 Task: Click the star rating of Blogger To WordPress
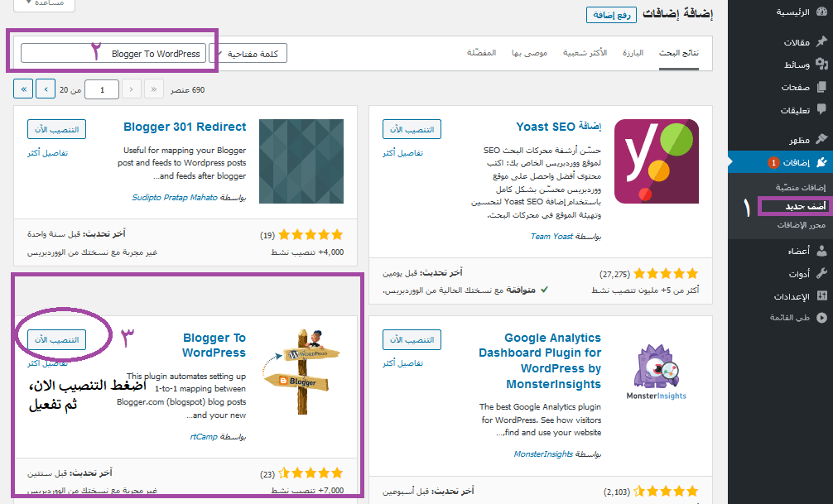[311, 473]
